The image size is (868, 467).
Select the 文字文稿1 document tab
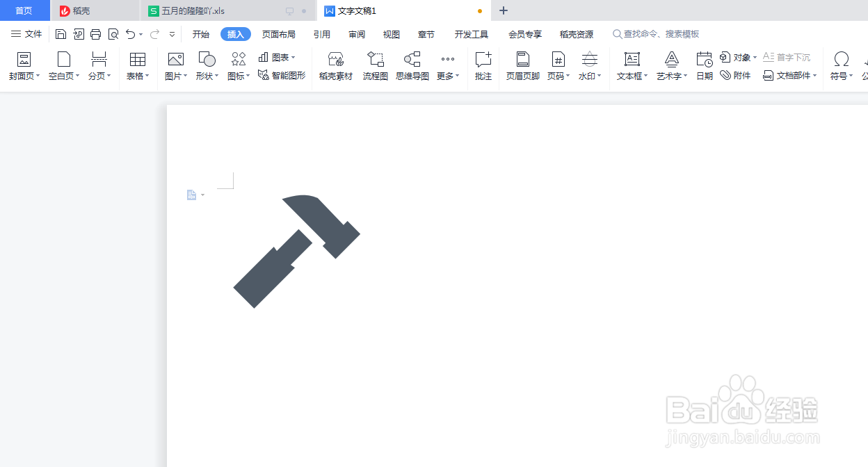(x=403, y=11)
